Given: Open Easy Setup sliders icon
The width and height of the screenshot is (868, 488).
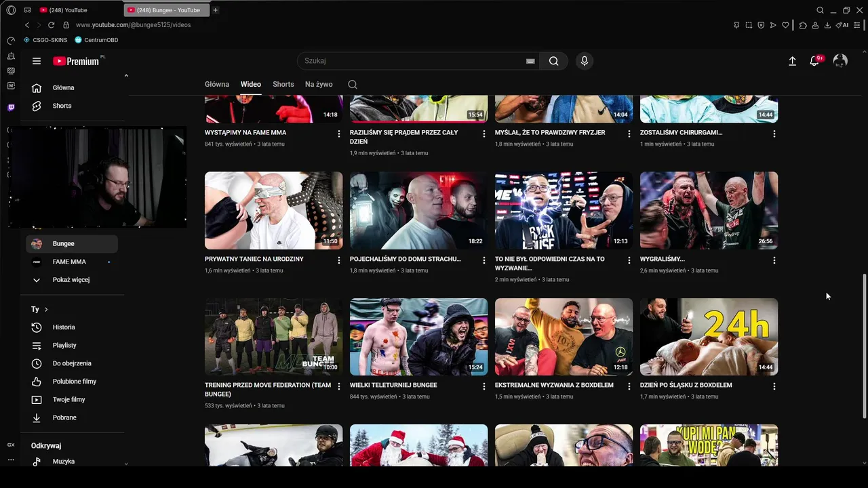Looking at the screenshot, I should [x=858, y=25].
